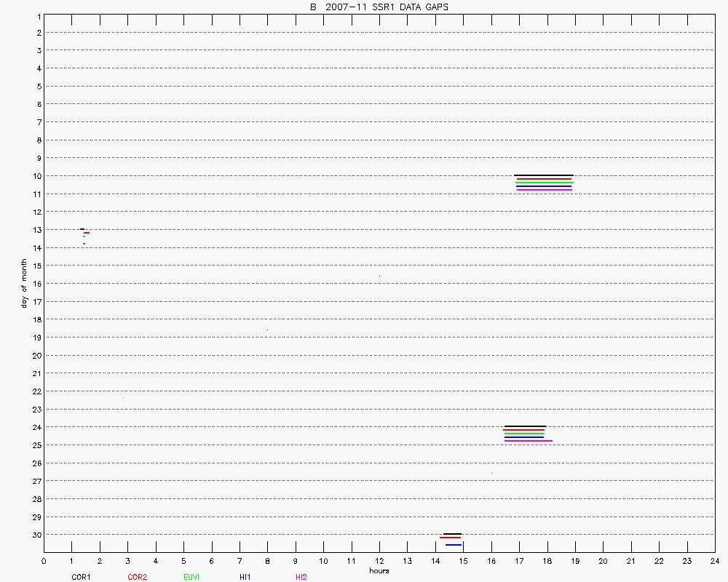
Task: Click the green EUVI legend label
Action: 191,577
